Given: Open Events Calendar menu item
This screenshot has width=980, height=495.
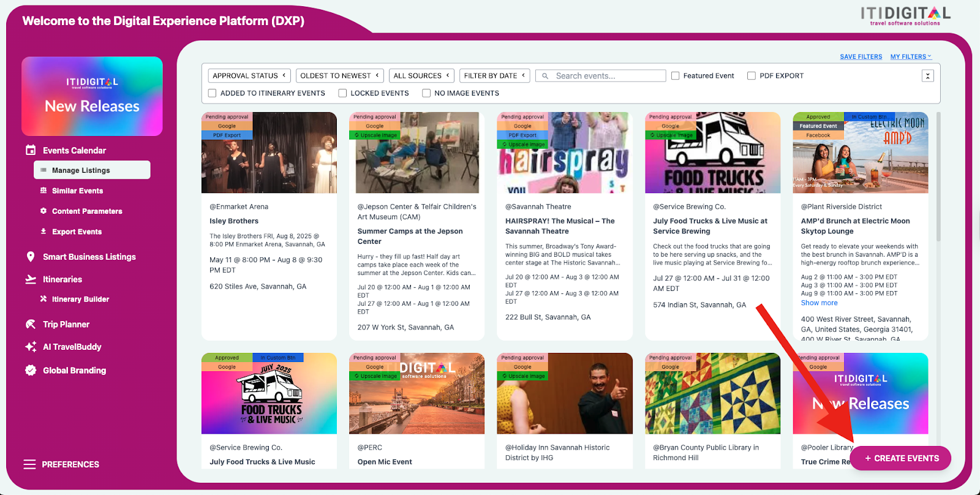Looking at the screenshot, I should 74,150.
